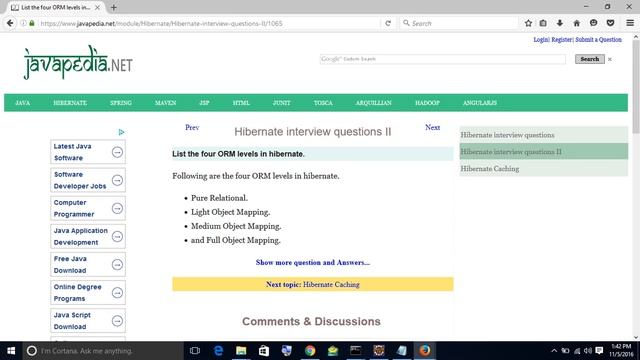
Task: Open Task View on the taskbar
Action: (195, 351)
